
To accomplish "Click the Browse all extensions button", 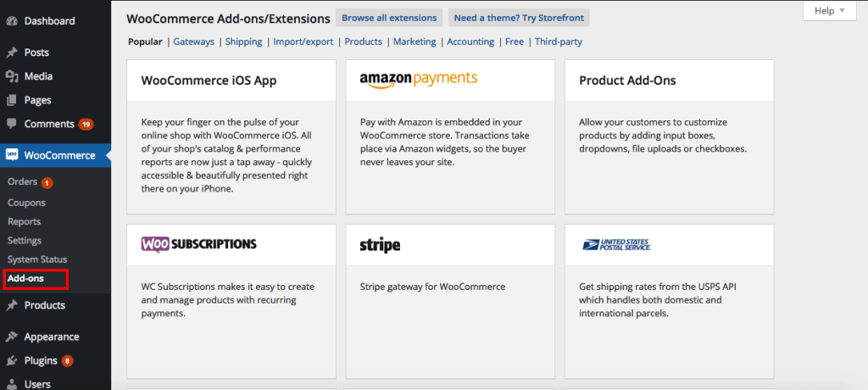I will (x=389, y=18).
